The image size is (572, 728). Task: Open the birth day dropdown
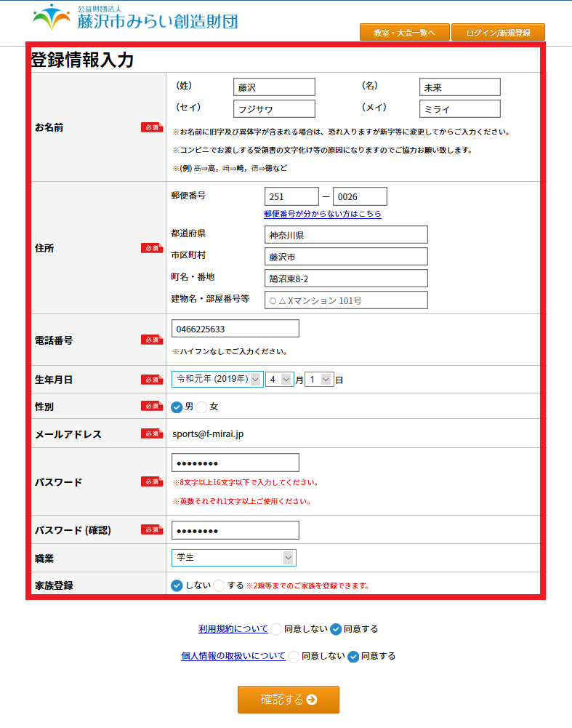318,380
